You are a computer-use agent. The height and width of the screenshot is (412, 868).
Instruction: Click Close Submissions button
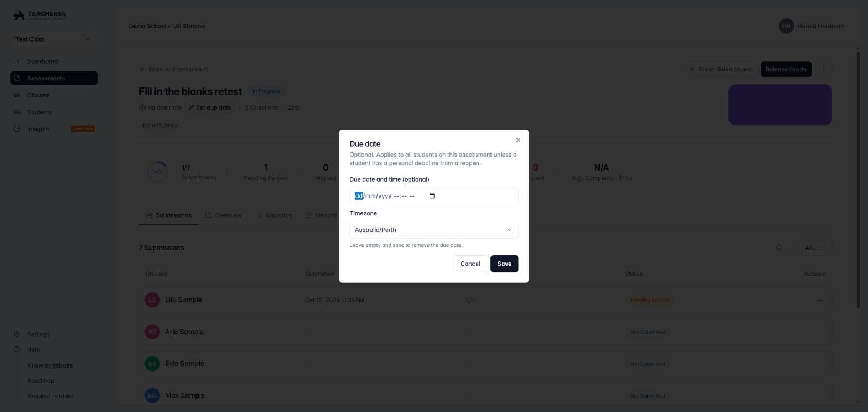click(720, 69)
